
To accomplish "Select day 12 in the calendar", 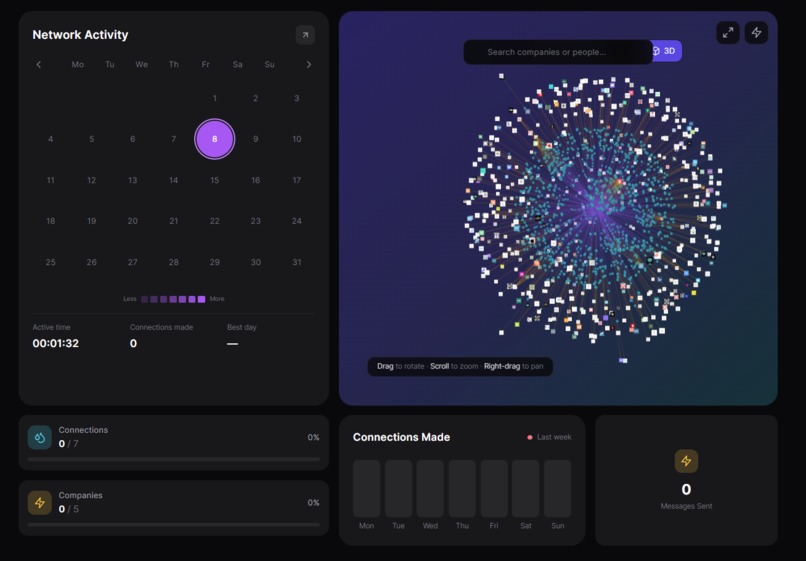I will pyautogui.click(x=91, y=180).
